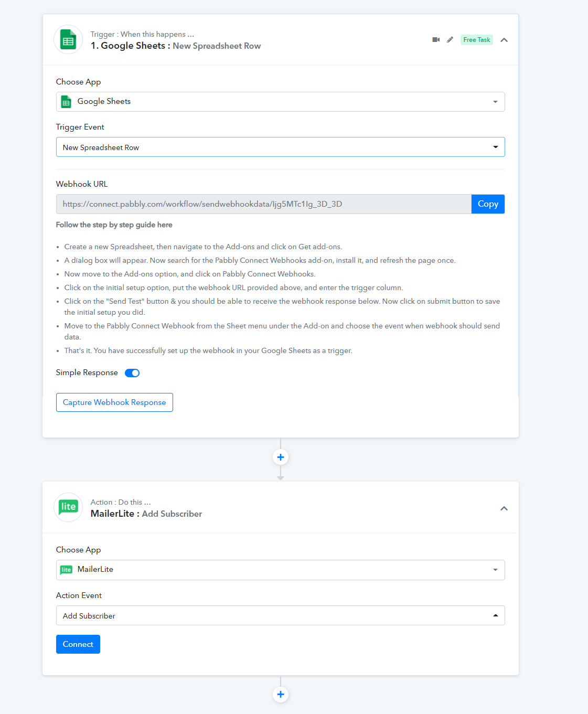Click the Webhook URL text field
The height and width of the screenshot is (714, 588).
tap(264, 204)
